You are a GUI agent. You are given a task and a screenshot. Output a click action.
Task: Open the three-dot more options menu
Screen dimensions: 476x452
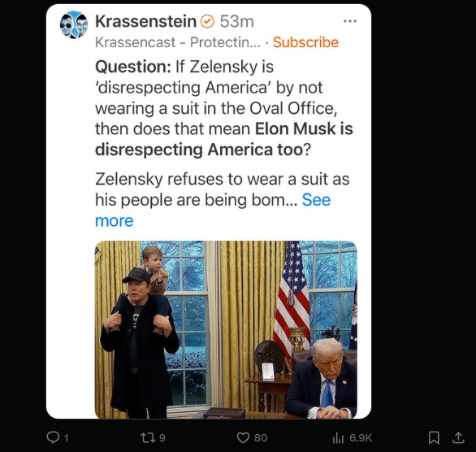coord(350,21)
